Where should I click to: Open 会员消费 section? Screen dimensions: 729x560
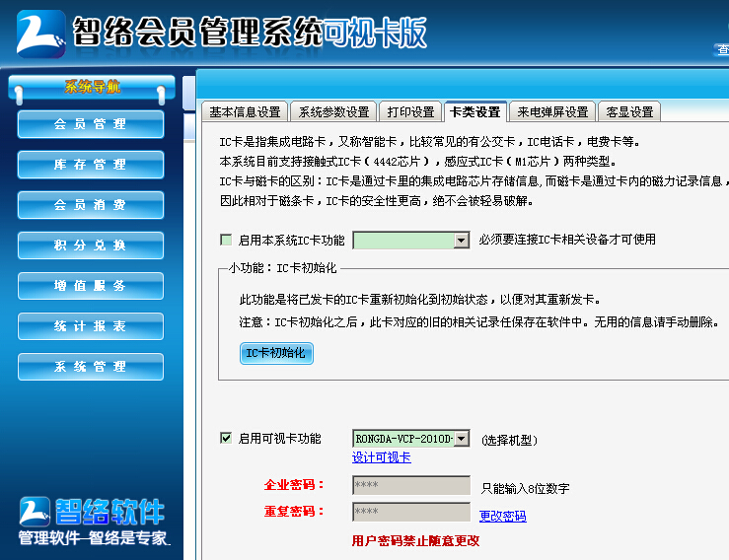[91, 205]
